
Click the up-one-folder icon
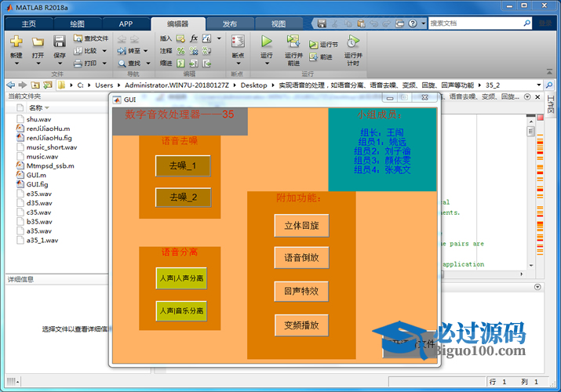click(x=35, y=85)
